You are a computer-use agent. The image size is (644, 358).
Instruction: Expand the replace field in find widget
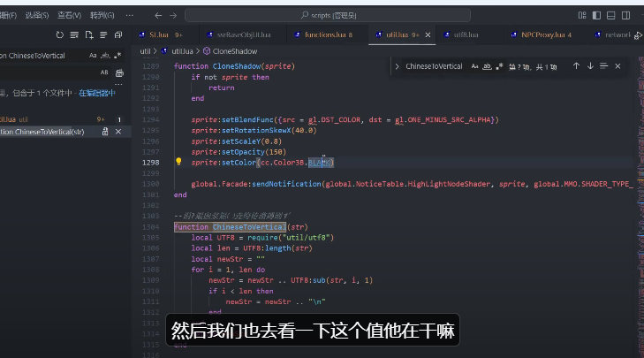click(x=398, y=66)
